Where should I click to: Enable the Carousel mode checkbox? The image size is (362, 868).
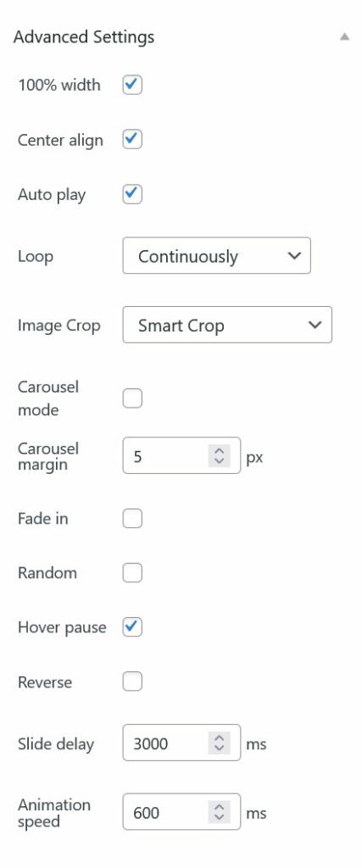click(132, 398)
